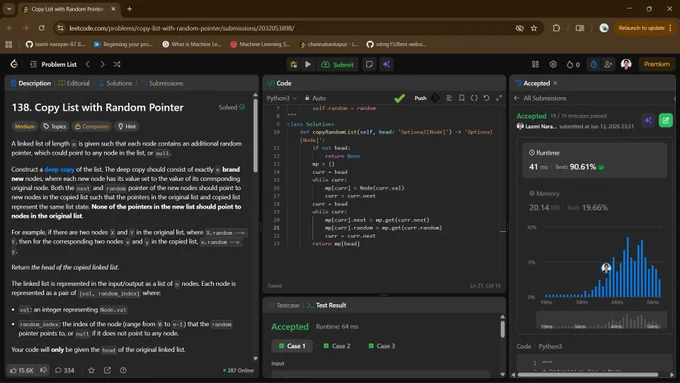The height and width of the screenshot is (383, 680).
Task: Click the horizontal scrollbar under submitted code
Action: (x=588, y=374)
